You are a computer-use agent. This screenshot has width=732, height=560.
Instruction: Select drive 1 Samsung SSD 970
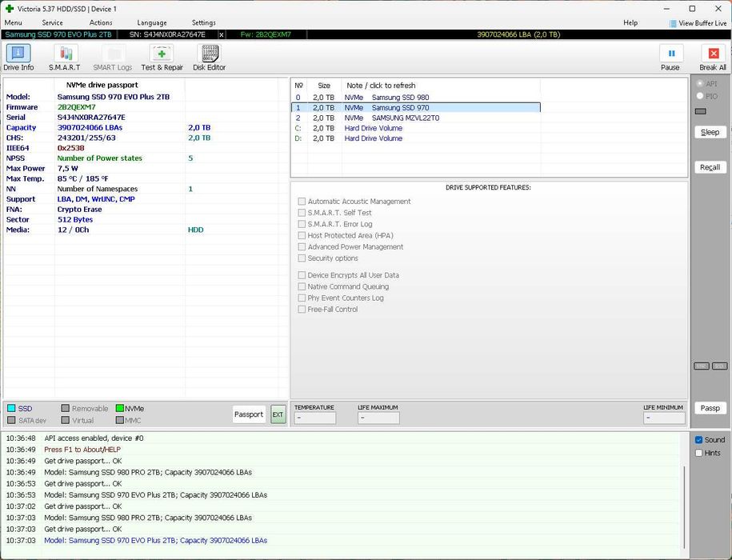coord(415,108)
